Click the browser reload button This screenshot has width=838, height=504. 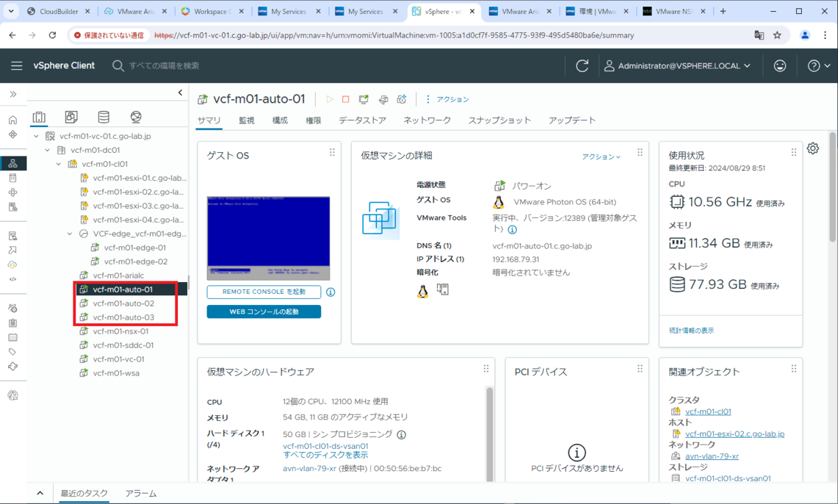click(52, 35)
